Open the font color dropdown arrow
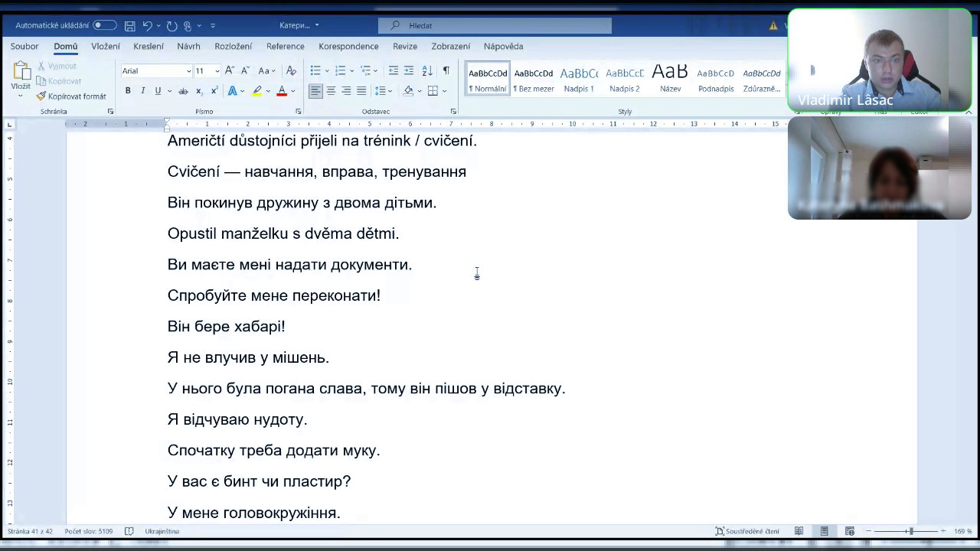Image resolution: width=980 pixels, height=551 pixels. point(292,91)
